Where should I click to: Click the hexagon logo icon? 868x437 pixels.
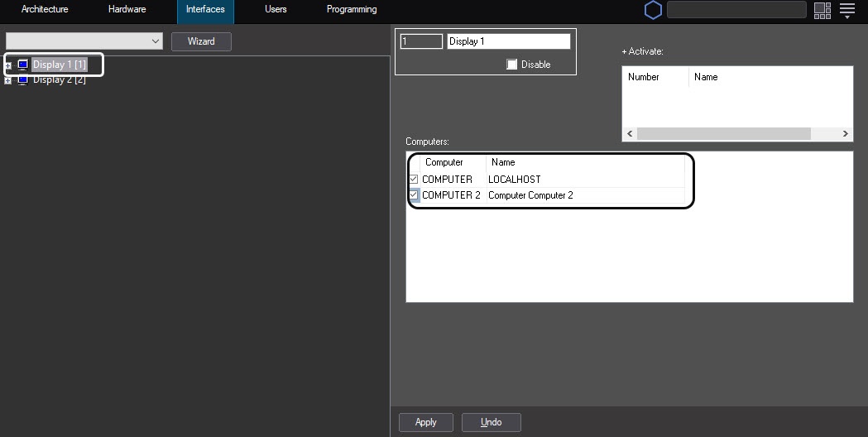click(x=653, y=10)
